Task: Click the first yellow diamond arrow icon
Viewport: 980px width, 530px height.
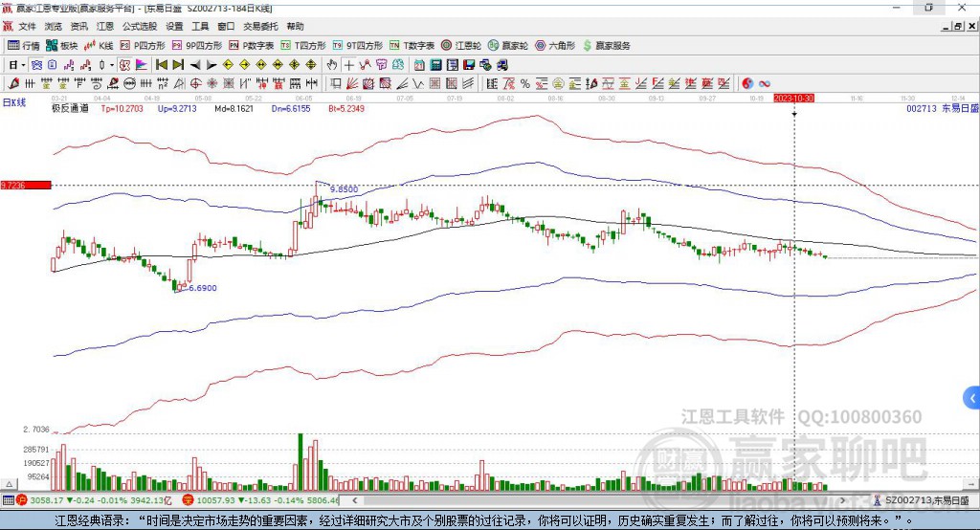Action: point(228,65)
